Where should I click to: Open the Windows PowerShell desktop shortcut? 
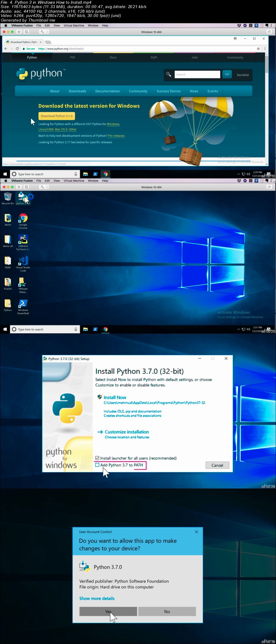click(x=23, y=307)
